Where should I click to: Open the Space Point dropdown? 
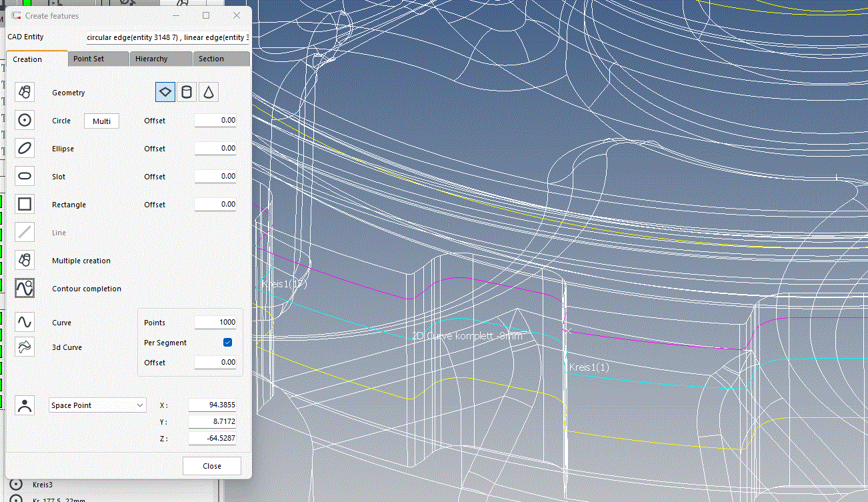click(x=97, y=405)
